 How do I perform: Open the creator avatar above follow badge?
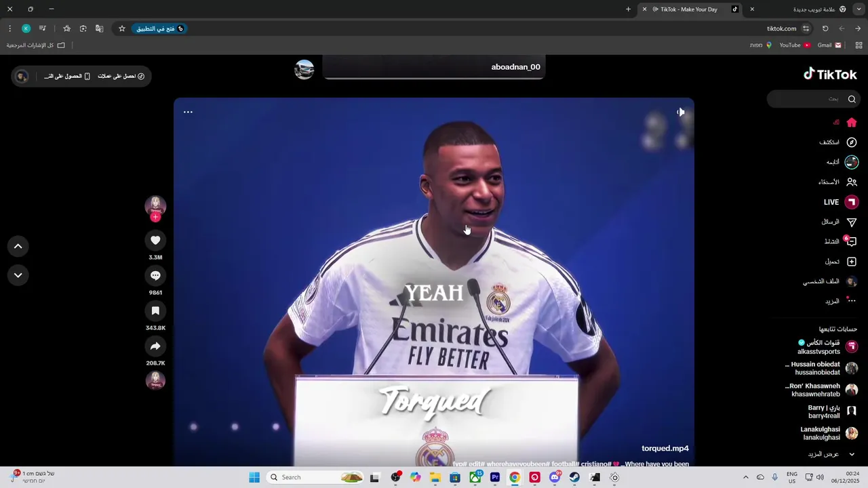pos(155,205)
